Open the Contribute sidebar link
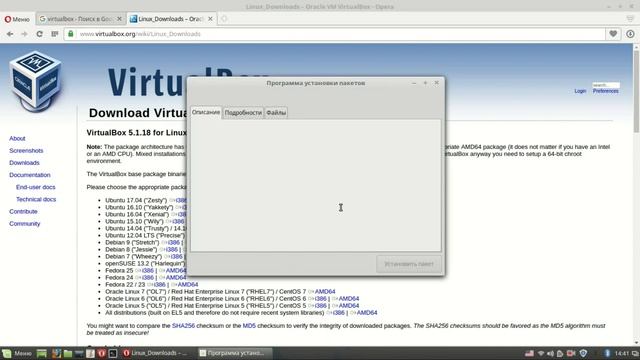Image resolution: width=640 pixels, height=360 pixels. (23, 211)
